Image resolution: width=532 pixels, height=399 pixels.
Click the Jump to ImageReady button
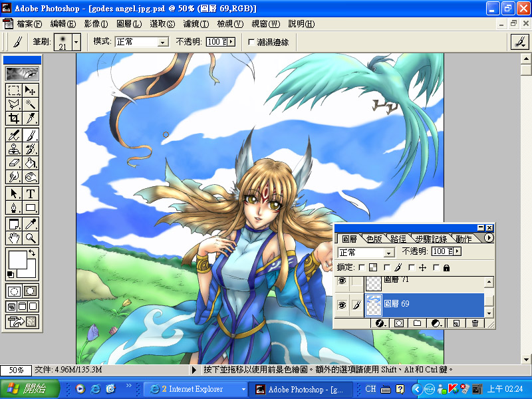click(x=23, y=321)
